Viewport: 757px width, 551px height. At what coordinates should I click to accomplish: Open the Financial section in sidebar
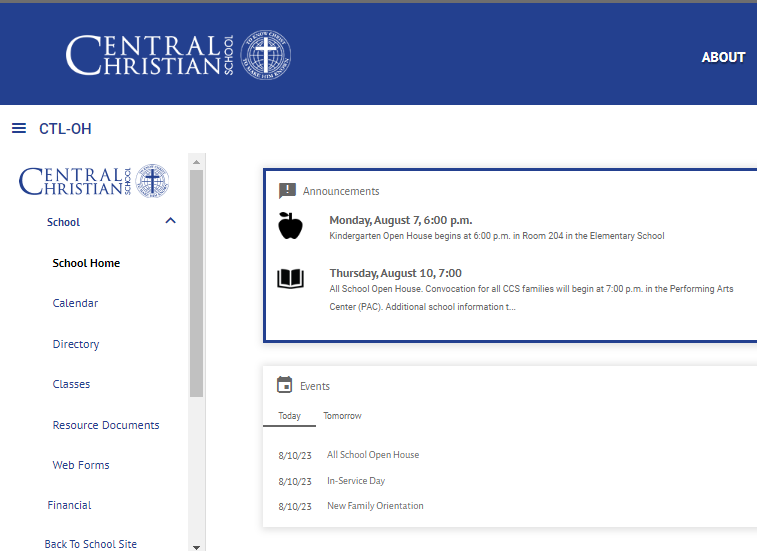69,505
